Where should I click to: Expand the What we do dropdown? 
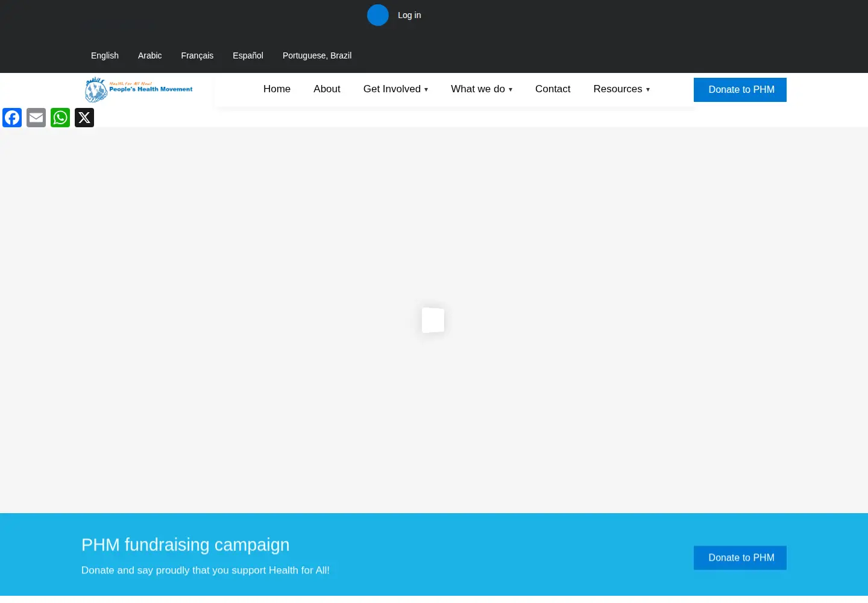(482, 89)
